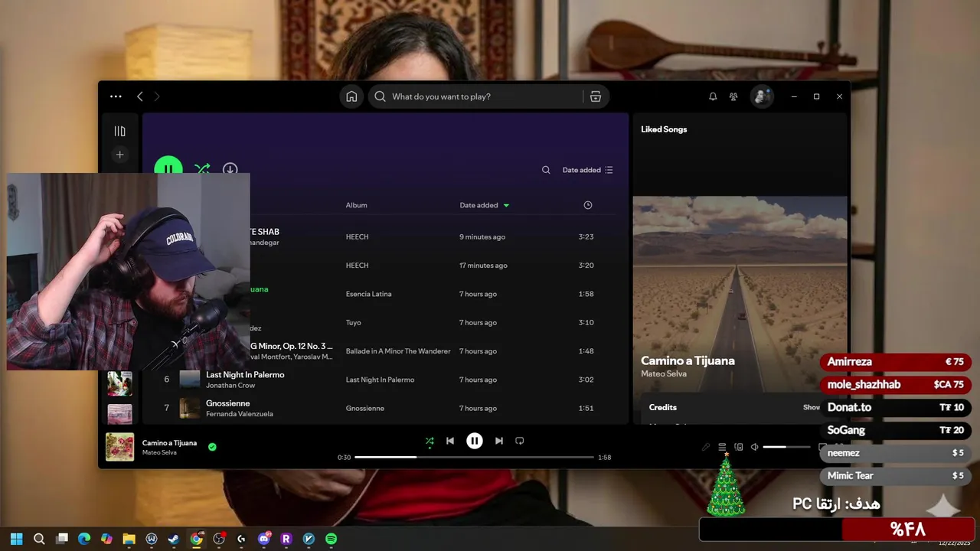Image resolution: width=980 pixels, height=551 pixels.
Task: Click the now-playing cover art in the bottom bar
Action: click(119, 447)
